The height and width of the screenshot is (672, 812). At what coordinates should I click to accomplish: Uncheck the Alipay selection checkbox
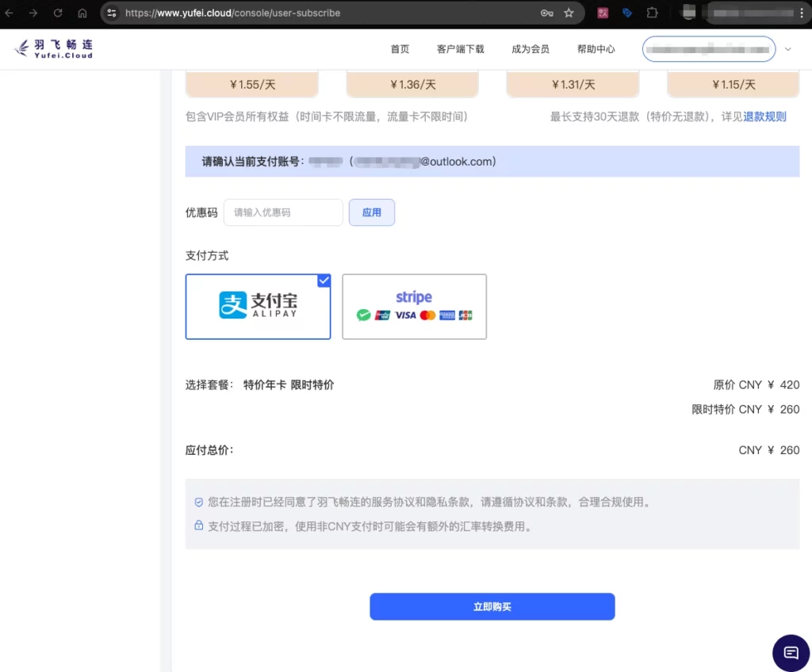(324, 281)
